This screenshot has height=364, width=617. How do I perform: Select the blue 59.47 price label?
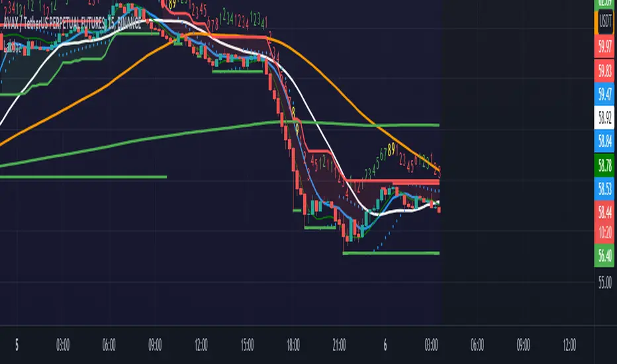tap(604, 94)
